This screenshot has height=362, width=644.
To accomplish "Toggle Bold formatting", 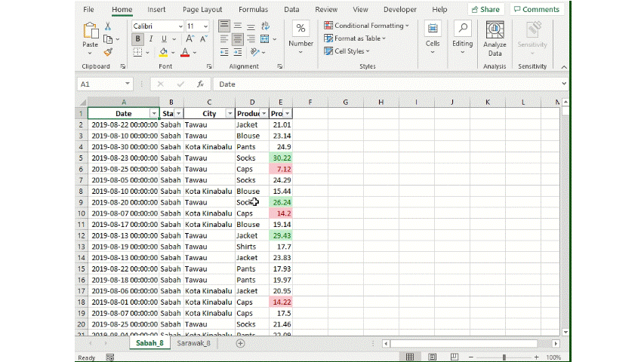I will [x=139, y=39].
